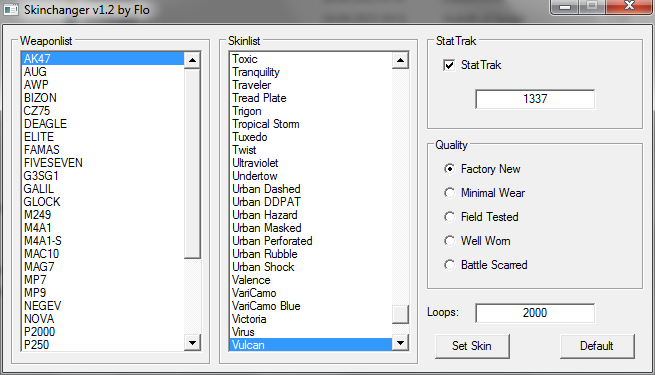Screen dimensions: 655x375
Task: Choose DEAGLE from the weapon list
Action: 103,124
